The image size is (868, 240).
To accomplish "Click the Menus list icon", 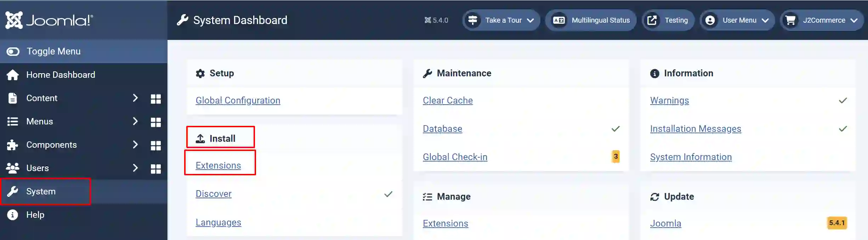I will pos(13,122).
